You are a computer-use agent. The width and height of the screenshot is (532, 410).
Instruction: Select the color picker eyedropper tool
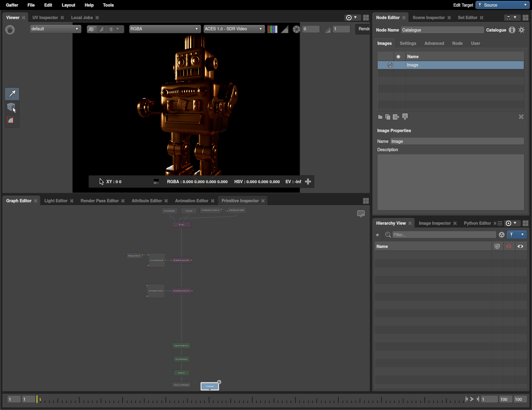click(x=12, y=94)
